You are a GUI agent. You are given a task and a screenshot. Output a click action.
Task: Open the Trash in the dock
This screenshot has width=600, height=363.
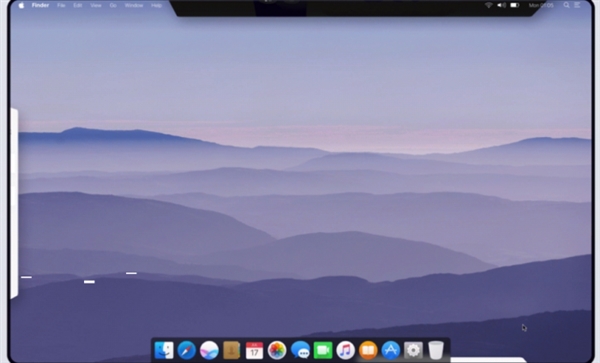pyautogui.click(x=436, y=350)
